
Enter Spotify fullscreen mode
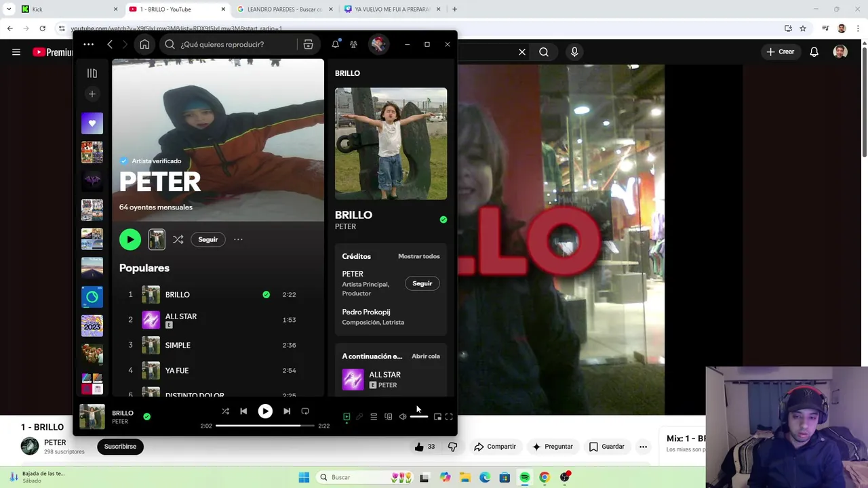pos(449,417)
